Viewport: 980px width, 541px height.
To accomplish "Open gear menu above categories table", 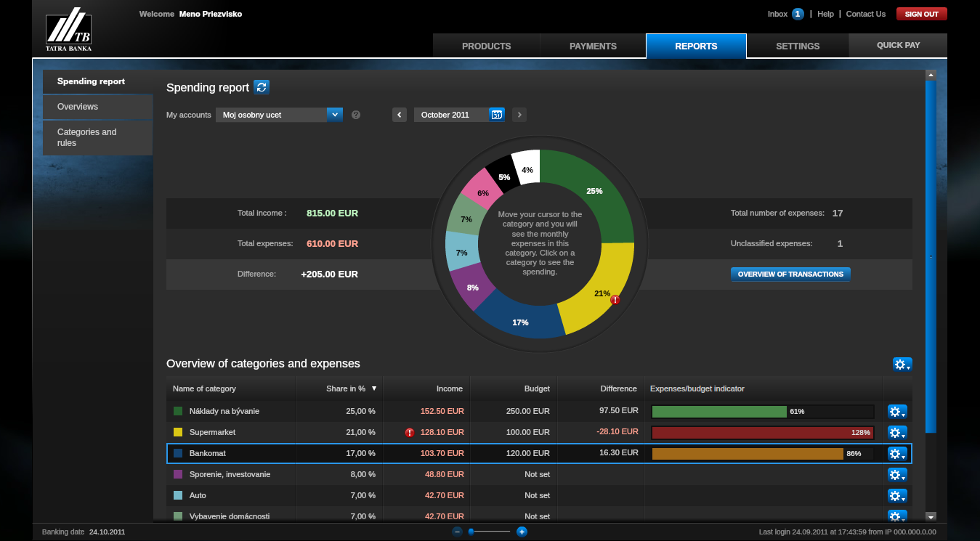I will 902,365.
